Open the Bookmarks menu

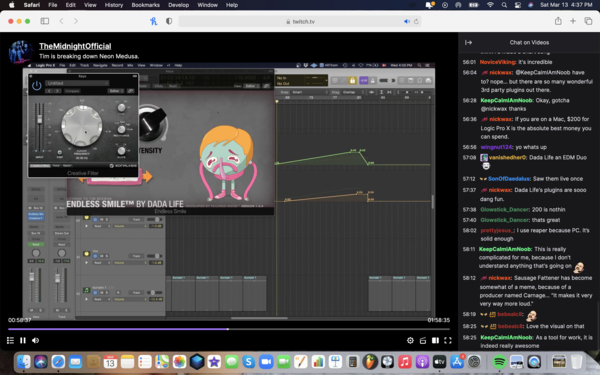click(x=145, y=5)
